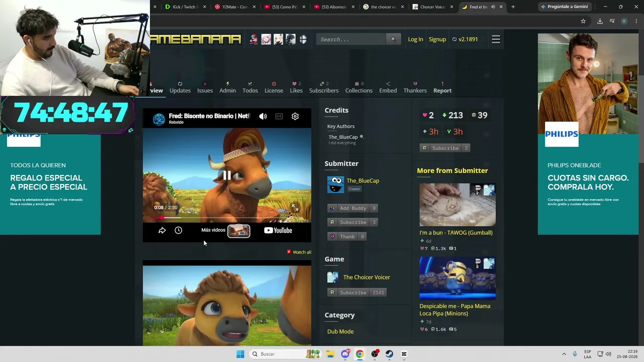Viewport: 644px width, 362px height.
Task: Click the Log In link
Action: click(x=416, y=39)
